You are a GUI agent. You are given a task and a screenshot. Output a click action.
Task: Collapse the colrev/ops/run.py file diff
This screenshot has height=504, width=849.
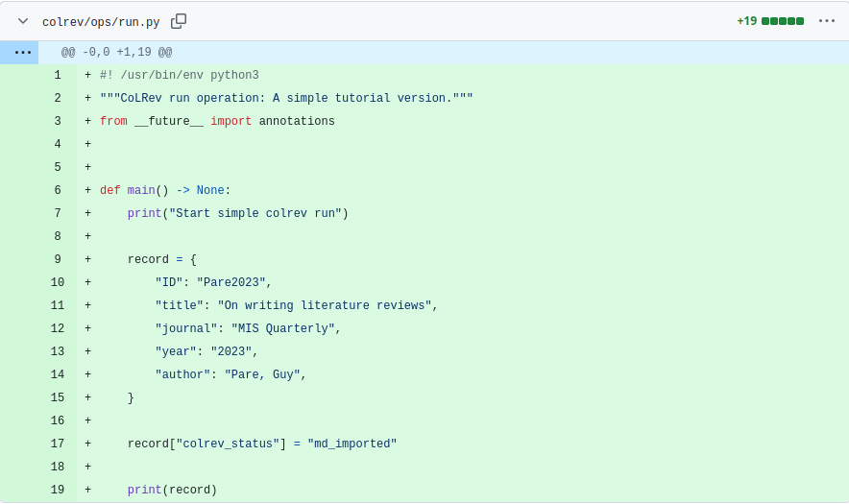coord(23,21)
